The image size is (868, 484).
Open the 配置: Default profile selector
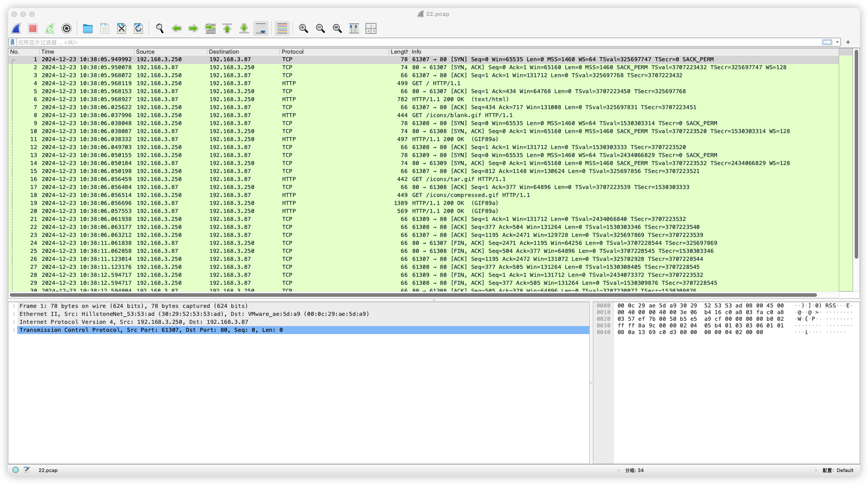click(838, 470)
